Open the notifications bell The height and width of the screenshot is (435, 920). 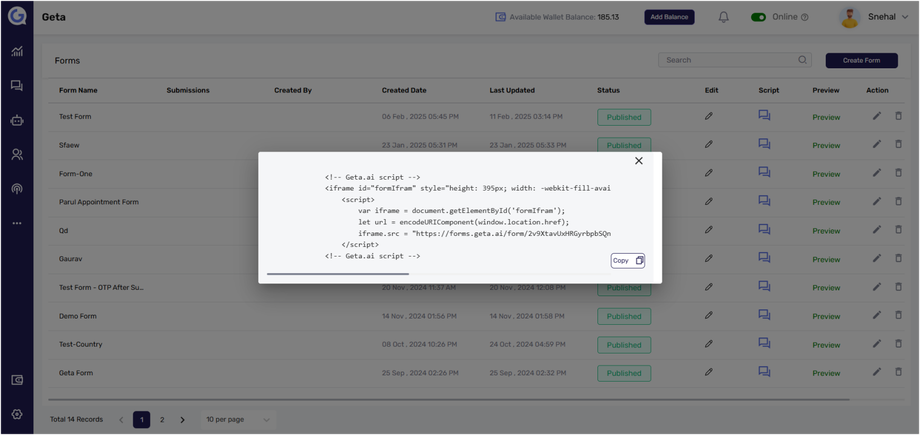coord(723,17)
